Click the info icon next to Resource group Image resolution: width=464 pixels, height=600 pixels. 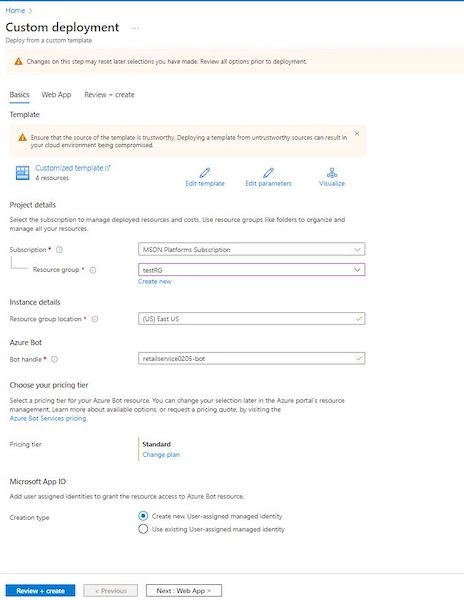point(93,270)
